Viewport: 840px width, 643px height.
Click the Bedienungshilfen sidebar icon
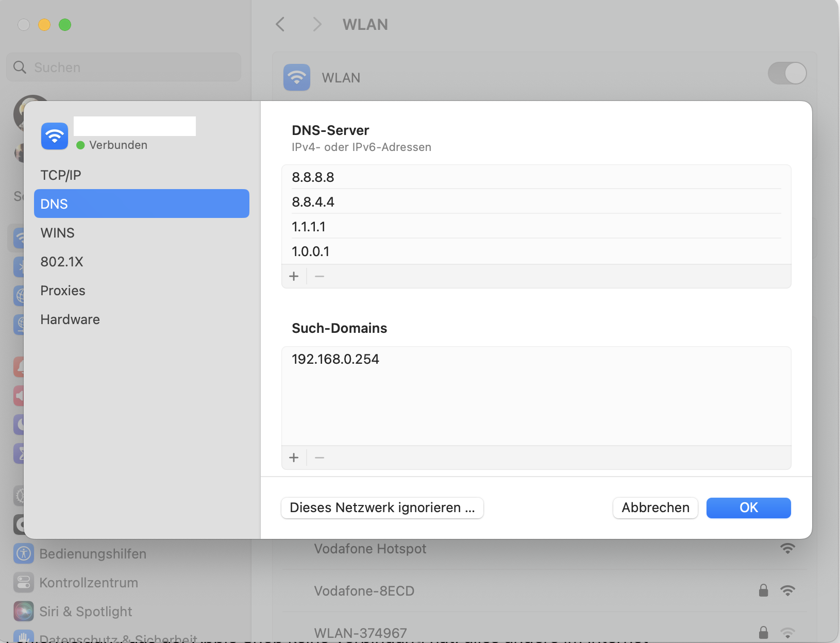pyautogui.click(x=24, y=554)
